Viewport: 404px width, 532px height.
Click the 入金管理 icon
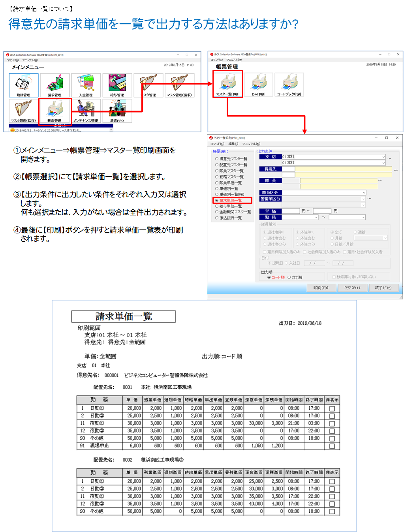86,85
